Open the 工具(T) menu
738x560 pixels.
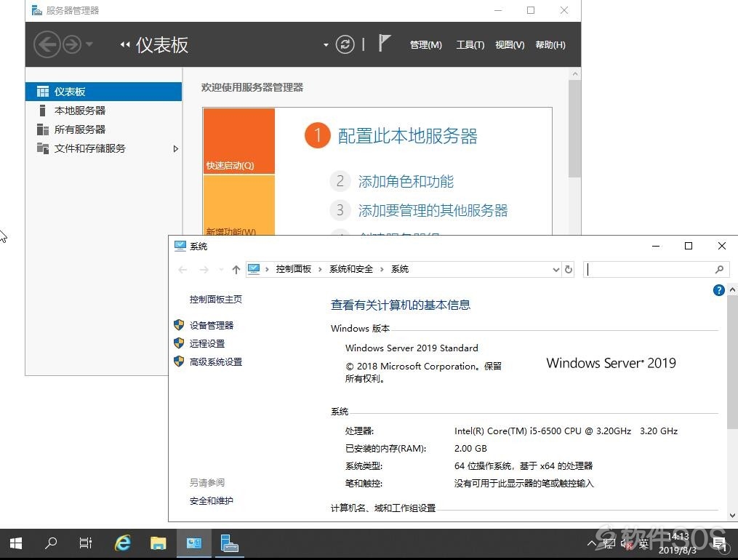point(470,44)
